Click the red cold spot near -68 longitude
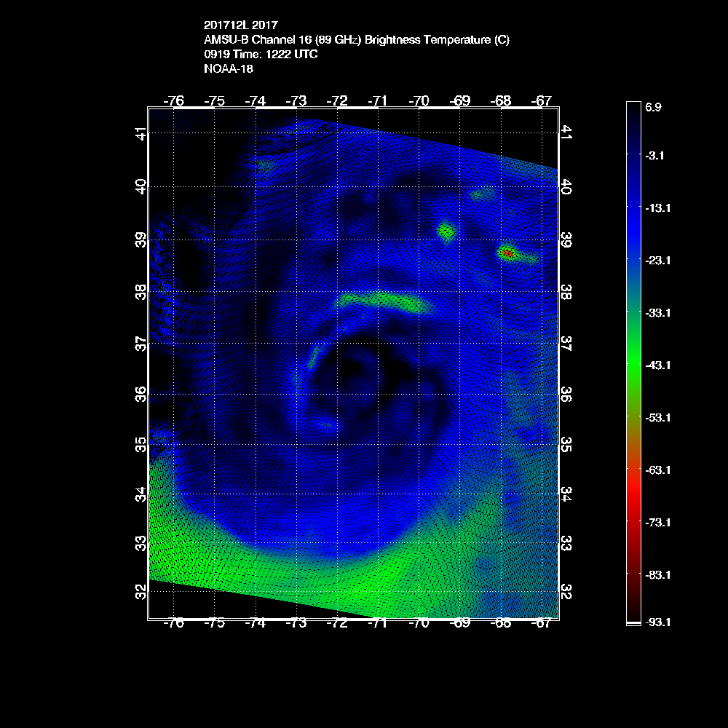The image size is (728, 728). tap(507, 253)
